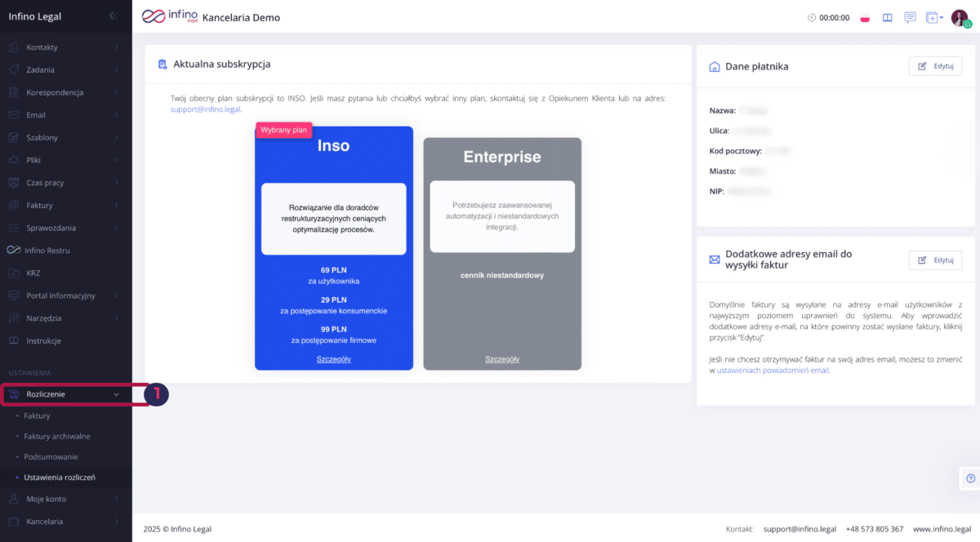Open Faktury archiwalne submenu item
The width and height of the screenshot is (980, 542).
click(57, 437)
